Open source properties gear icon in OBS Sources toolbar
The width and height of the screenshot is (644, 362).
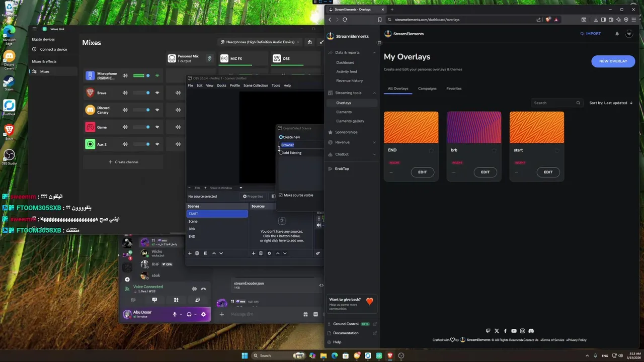269,253
